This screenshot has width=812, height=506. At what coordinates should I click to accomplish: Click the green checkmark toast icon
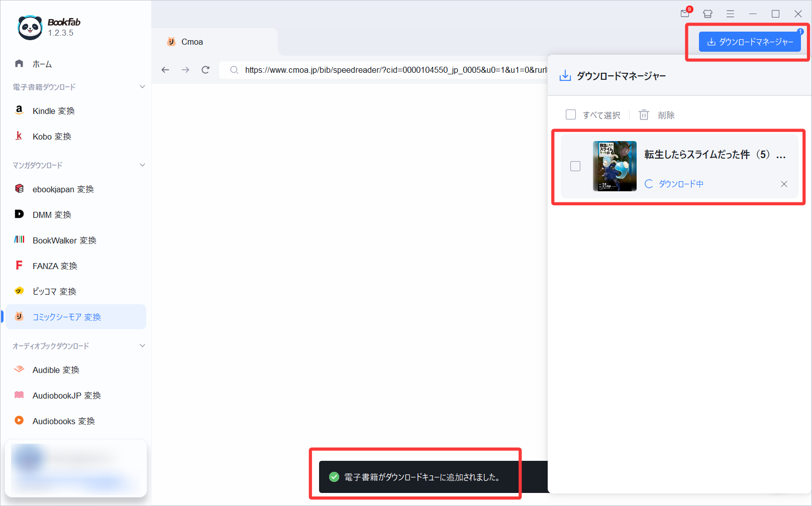click(x=334, y=477)
